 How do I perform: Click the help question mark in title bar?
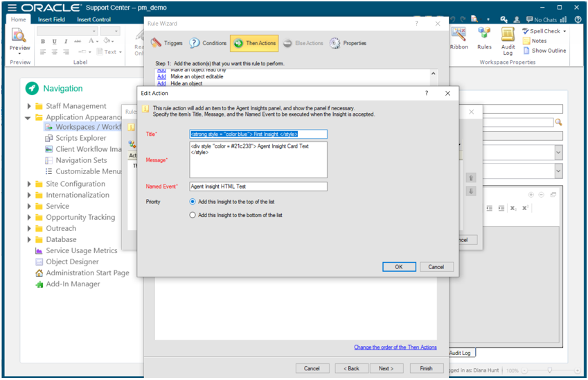tap(578, 19)
